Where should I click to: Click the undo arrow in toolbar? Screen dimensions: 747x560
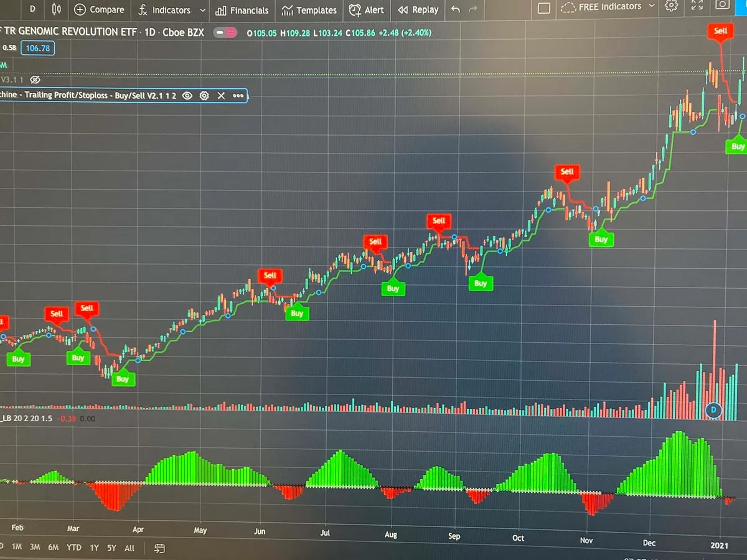tap(456, 9)
